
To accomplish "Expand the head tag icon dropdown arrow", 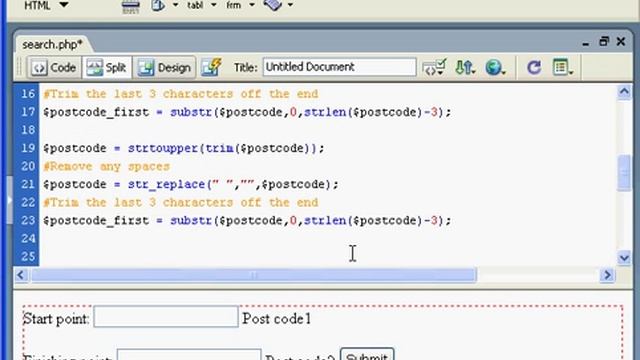I will click(x=175, y=5).
